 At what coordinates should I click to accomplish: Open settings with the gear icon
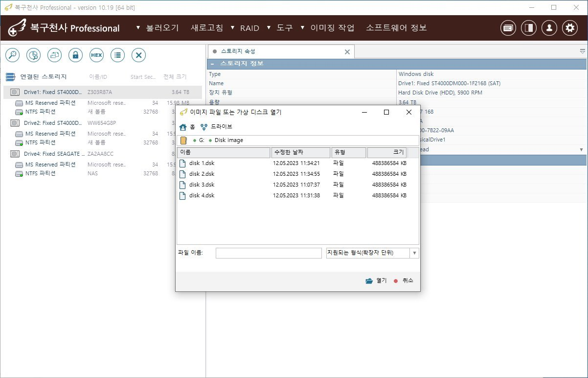point(570,28)
